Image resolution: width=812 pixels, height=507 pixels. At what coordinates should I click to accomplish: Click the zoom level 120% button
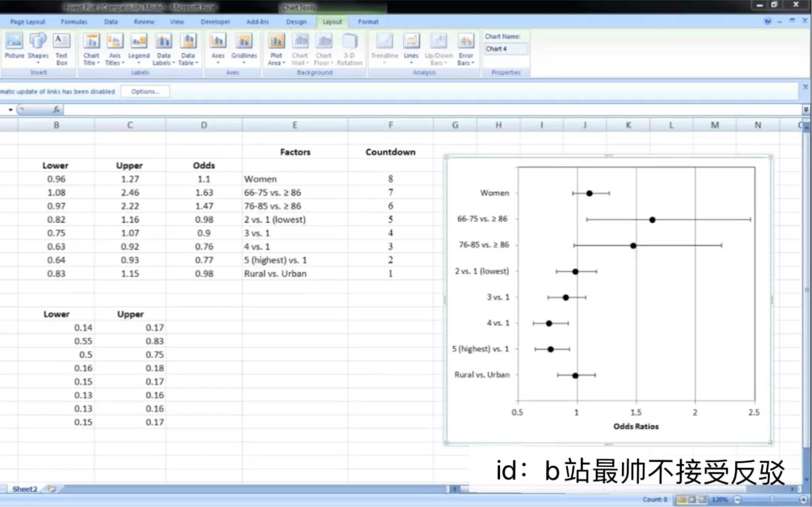719,500
